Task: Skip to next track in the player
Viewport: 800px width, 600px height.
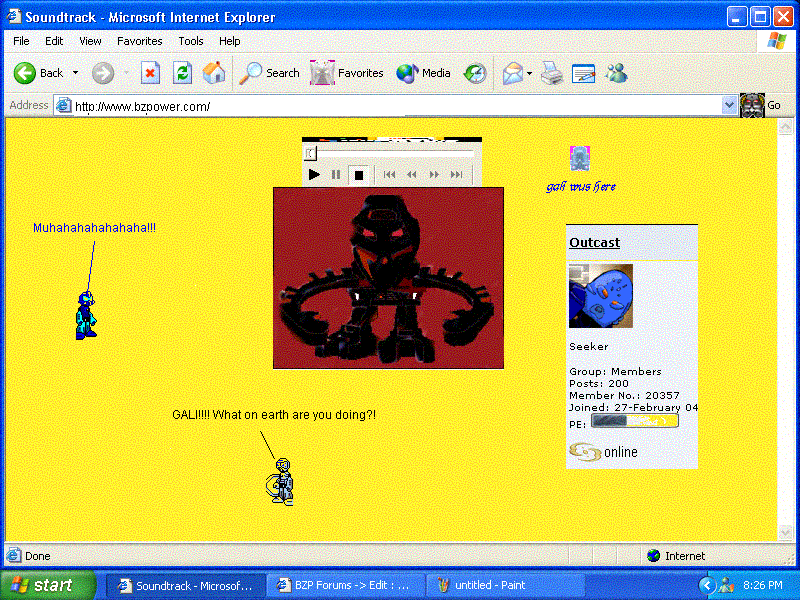Action: (x=457, y=175)
